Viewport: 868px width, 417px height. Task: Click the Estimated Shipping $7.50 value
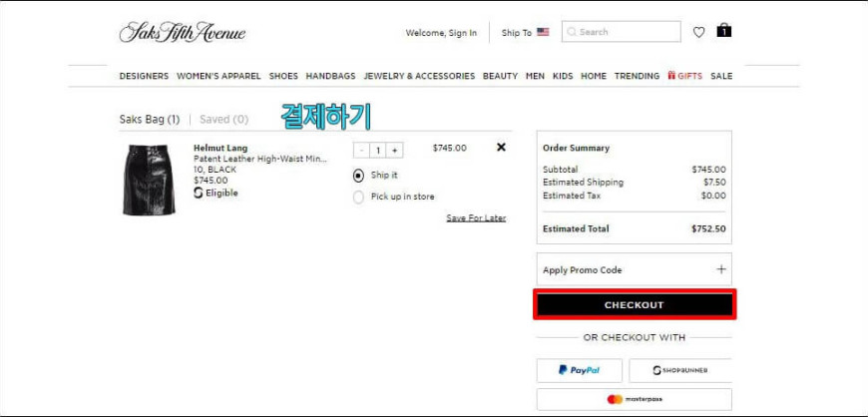[x=714, y=183]
